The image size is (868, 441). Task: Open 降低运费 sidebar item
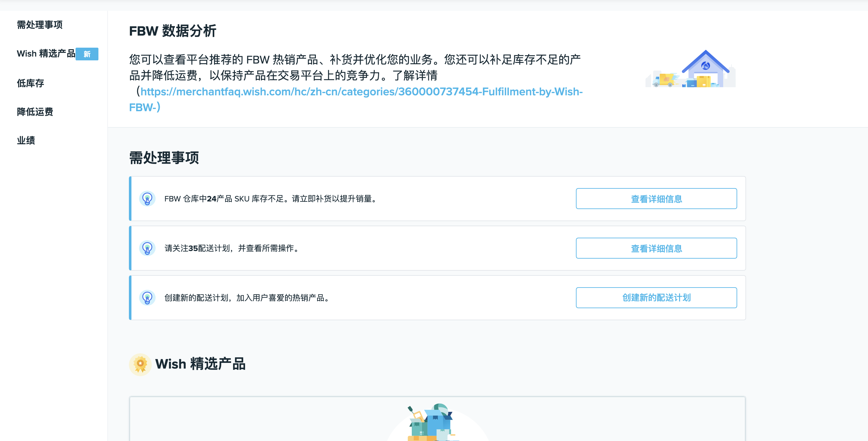35,112
